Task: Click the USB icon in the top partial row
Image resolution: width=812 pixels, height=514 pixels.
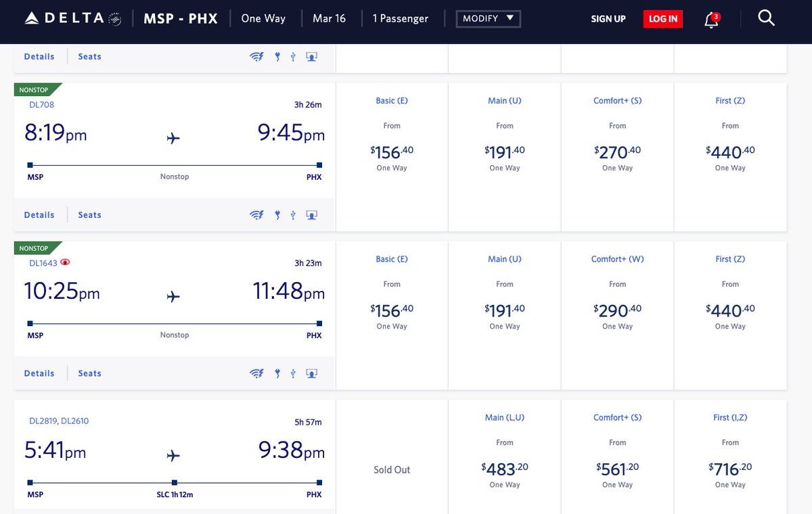Action: point(293,57)
